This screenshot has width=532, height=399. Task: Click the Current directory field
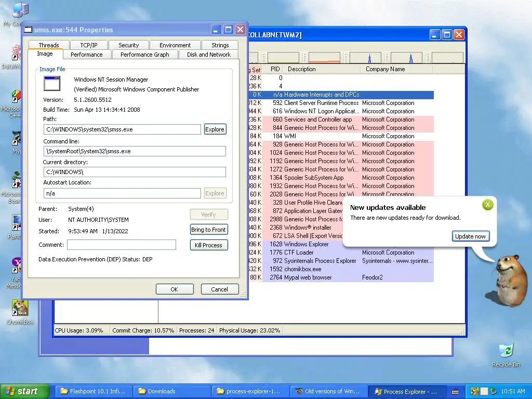click(135, 172)
